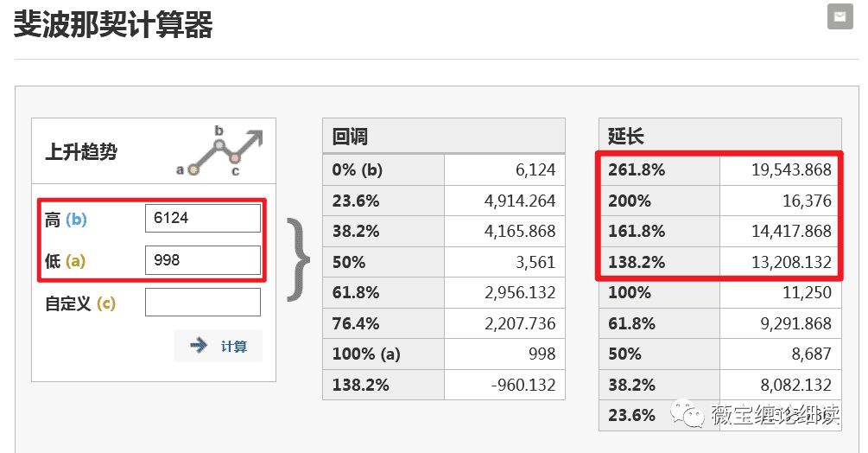Click the envelope mail icon

[x=839, y=16]
